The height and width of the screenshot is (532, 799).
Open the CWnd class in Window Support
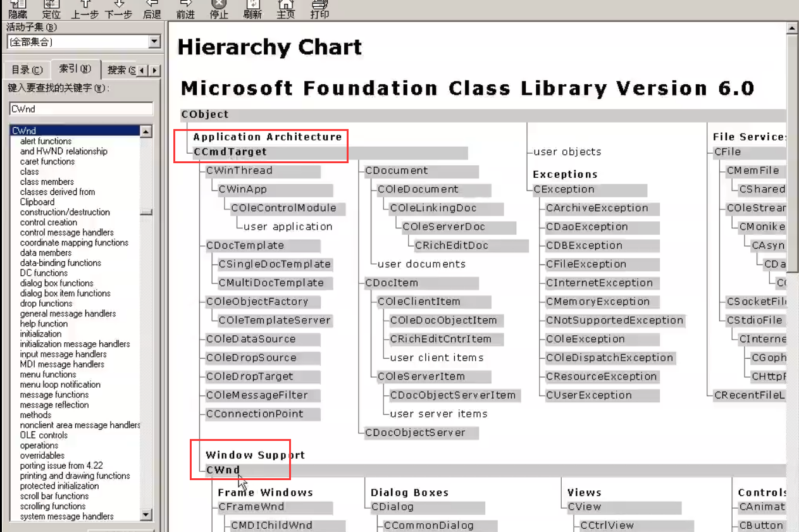[x=223, y=470]
